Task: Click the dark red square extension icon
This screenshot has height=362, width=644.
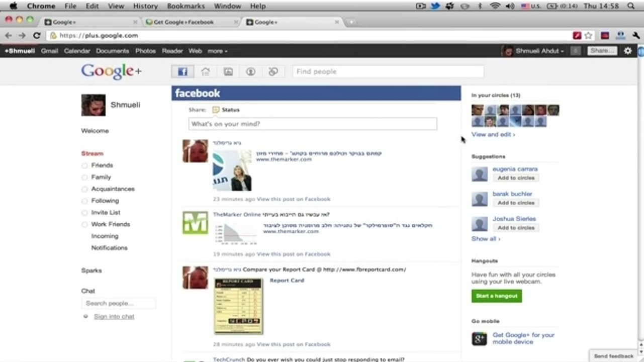Action: 605,36
